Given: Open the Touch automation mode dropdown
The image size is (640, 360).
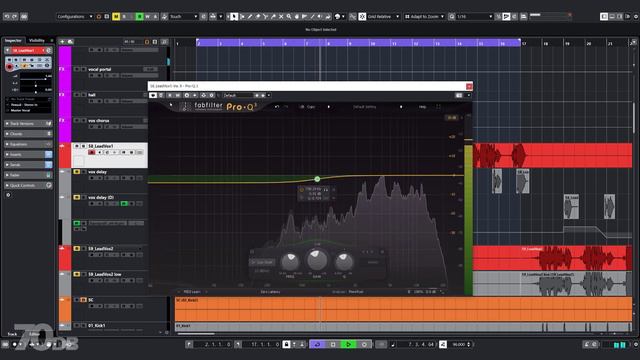Looking at the screenshot, I should point(184,16).
